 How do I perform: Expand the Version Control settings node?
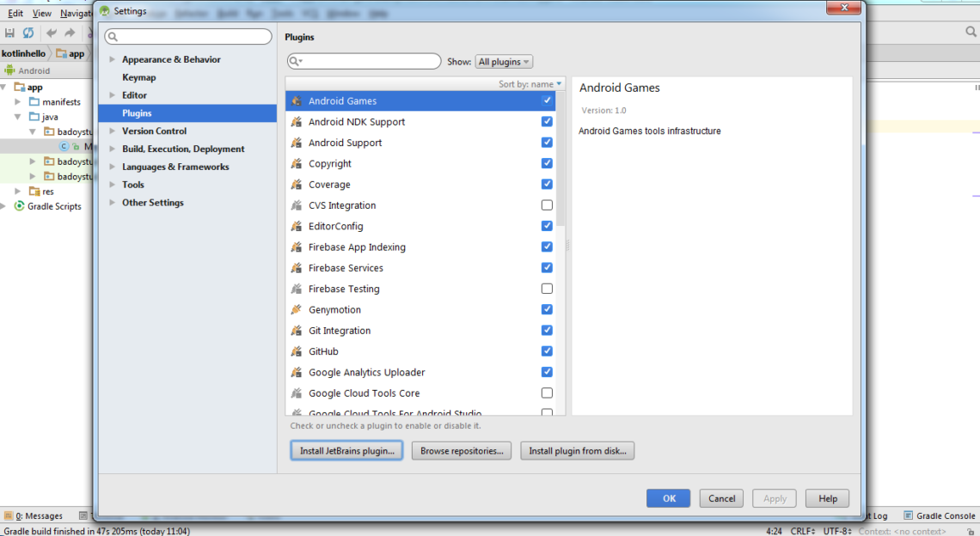point(112,131)
